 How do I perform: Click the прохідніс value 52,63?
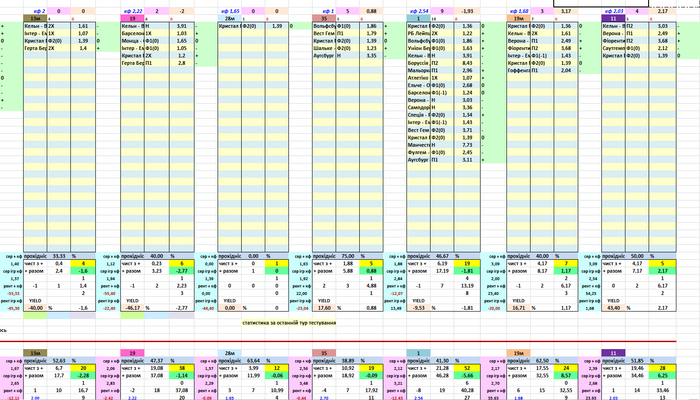[x=59, y=361]
